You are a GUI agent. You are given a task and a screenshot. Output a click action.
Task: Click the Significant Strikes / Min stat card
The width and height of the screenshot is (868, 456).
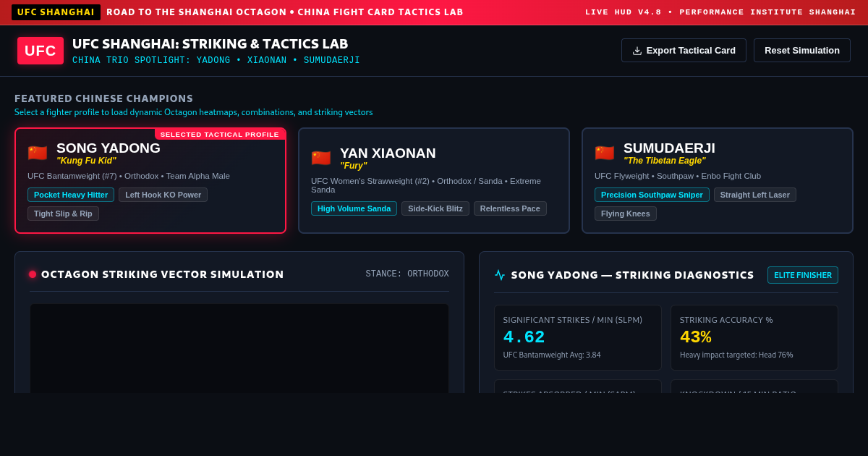[x=578, y=337]
